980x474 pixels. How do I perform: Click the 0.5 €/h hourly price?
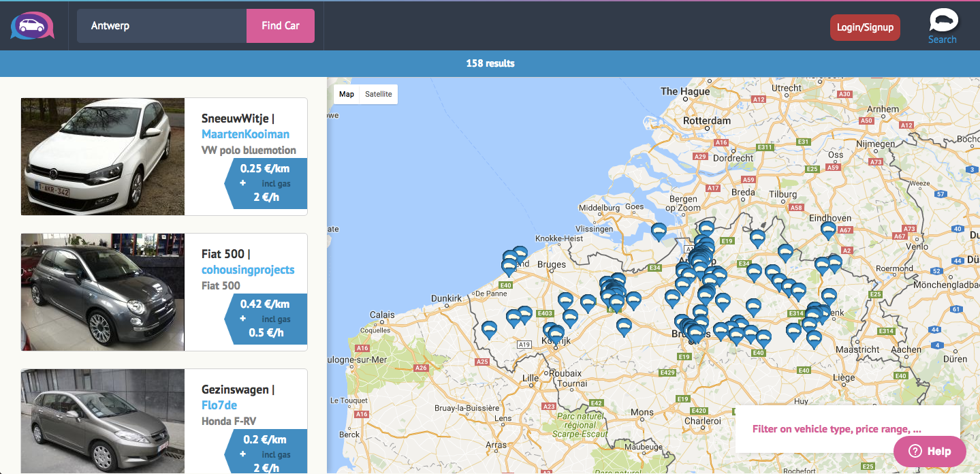coord(266,333)
